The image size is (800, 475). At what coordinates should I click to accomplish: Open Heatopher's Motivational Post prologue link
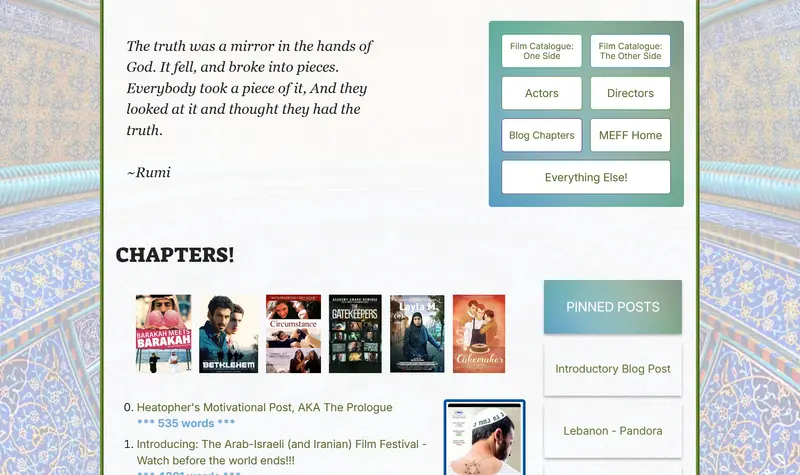pos(264,408)
